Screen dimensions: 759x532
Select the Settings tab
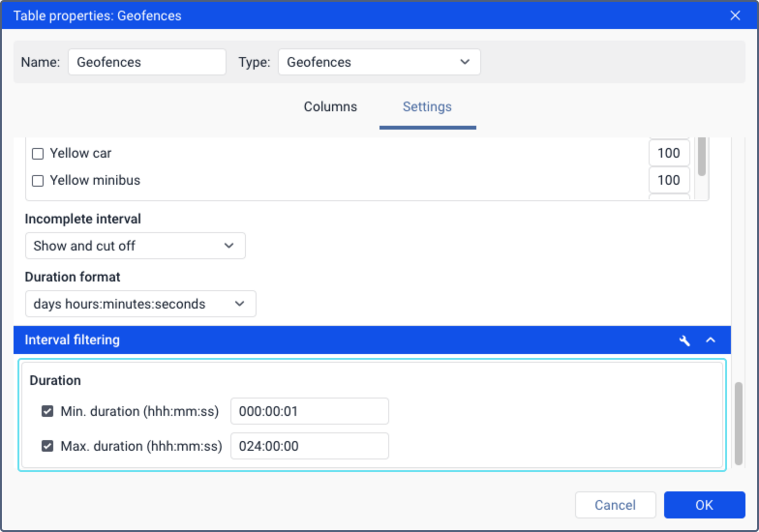click(428, 106)
